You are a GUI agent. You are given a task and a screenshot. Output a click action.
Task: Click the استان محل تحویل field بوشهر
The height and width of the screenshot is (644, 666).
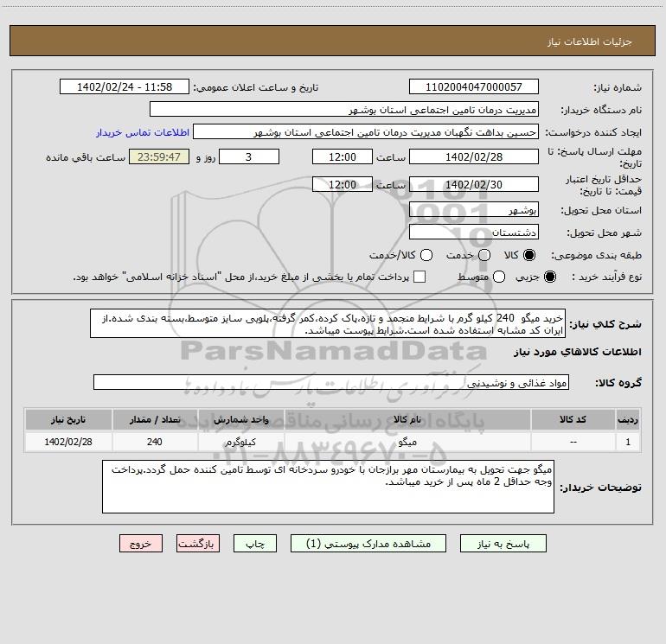pyautogui.click(x=474, y=209)
